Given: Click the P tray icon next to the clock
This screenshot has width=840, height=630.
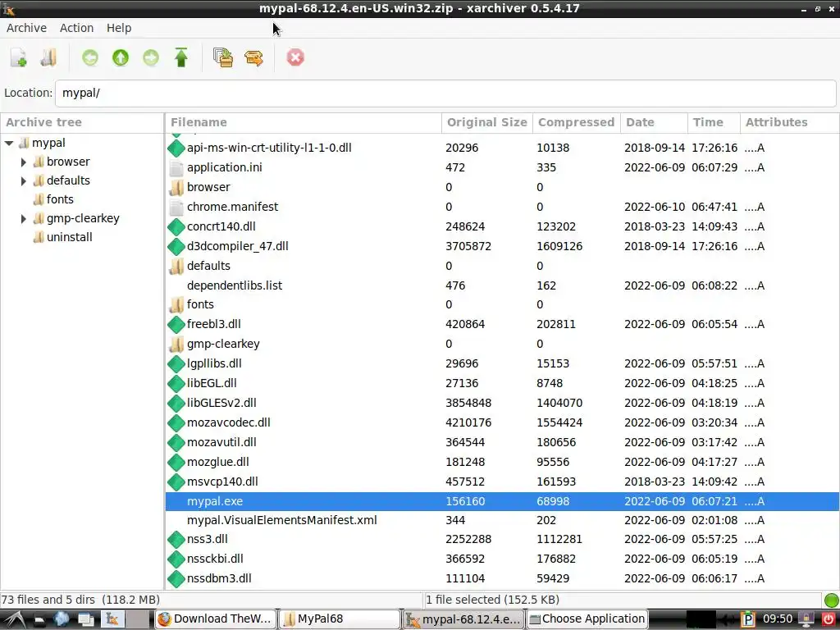Looking at the screenshot, I should point(748,619).
